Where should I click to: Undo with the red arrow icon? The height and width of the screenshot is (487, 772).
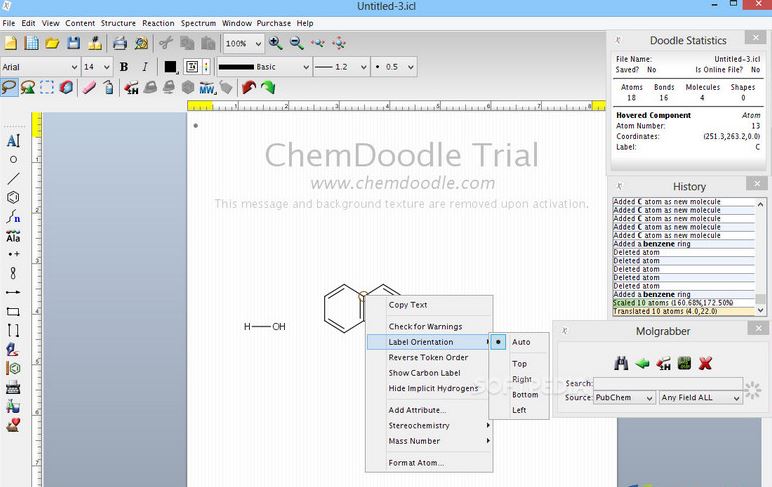click(249, 88)
